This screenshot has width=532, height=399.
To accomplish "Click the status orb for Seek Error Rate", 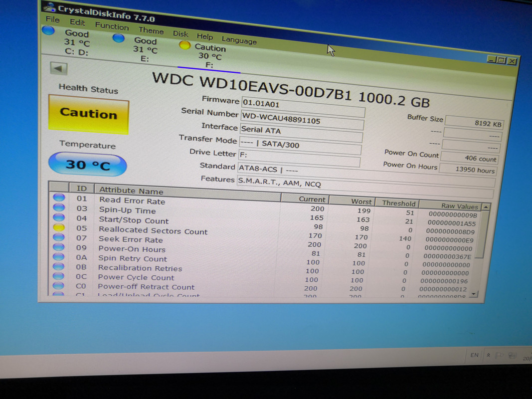I will click(x=59, y=237).
